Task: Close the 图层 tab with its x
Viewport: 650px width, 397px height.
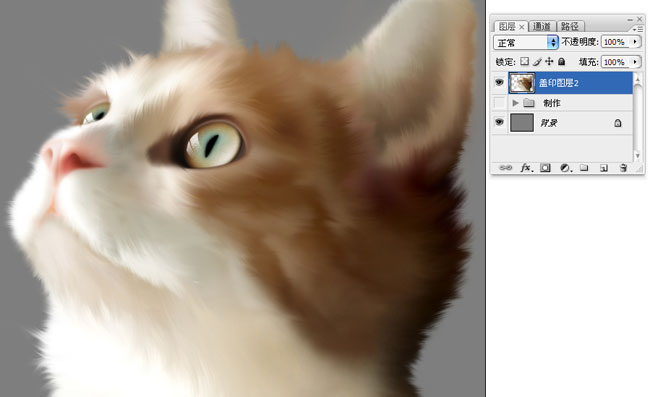Action: [x=521, y=27]
